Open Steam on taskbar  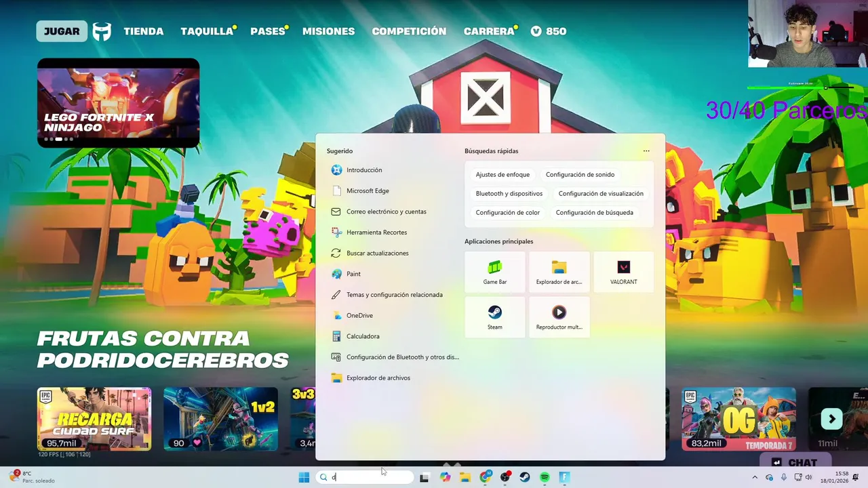525,477
